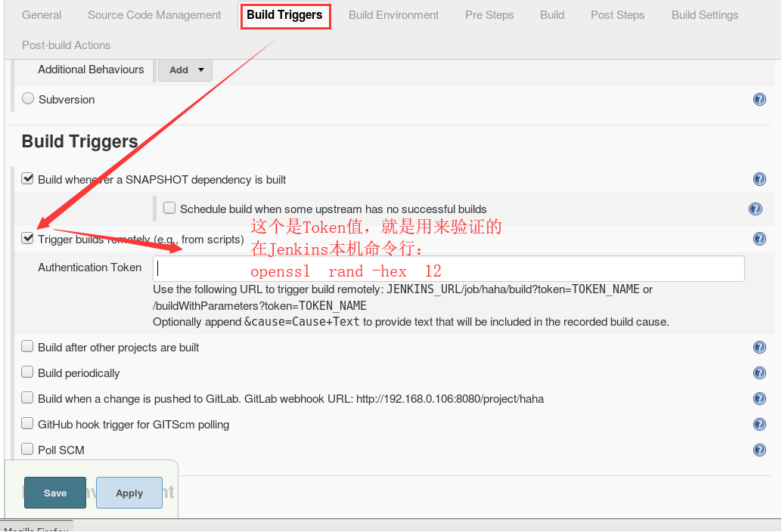Click the 'Additional Behaviours' label
782x532 pixels.
point(91,70)
